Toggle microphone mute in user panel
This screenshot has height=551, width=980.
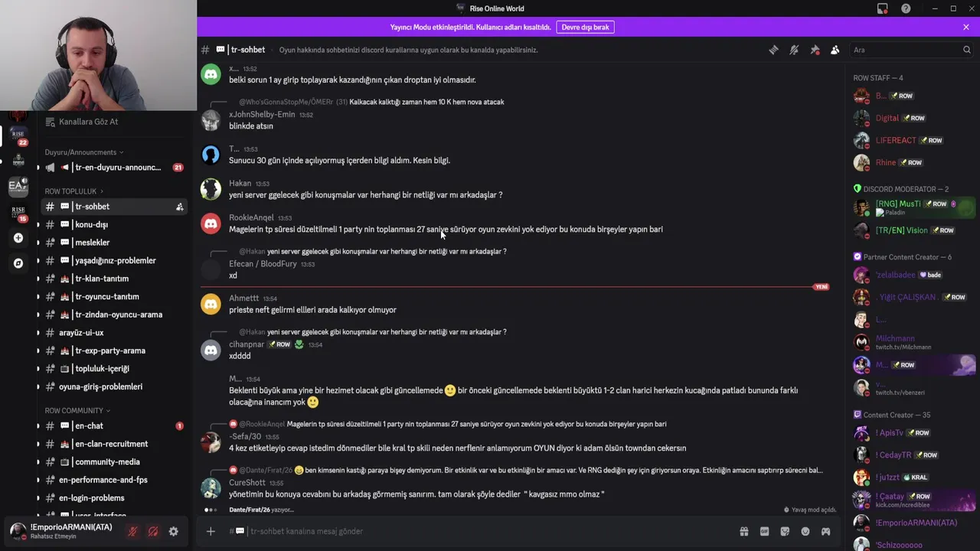(132, 531)
